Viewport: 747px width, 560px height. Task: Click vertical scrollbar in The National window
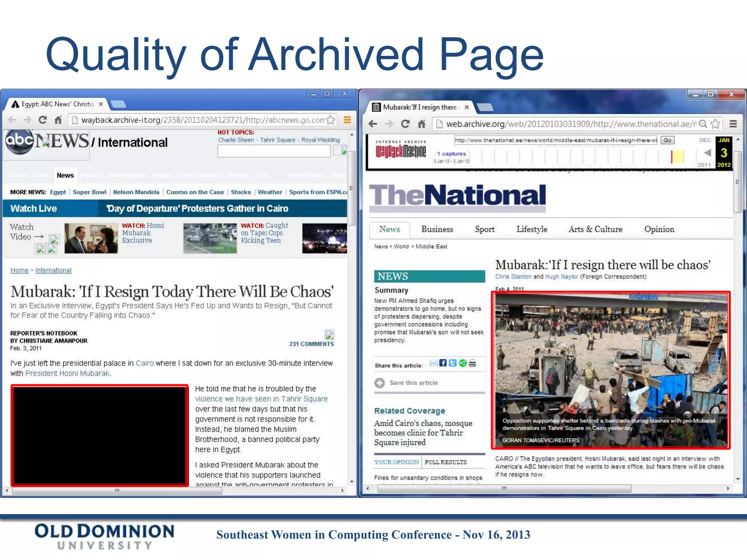[738, 182]
